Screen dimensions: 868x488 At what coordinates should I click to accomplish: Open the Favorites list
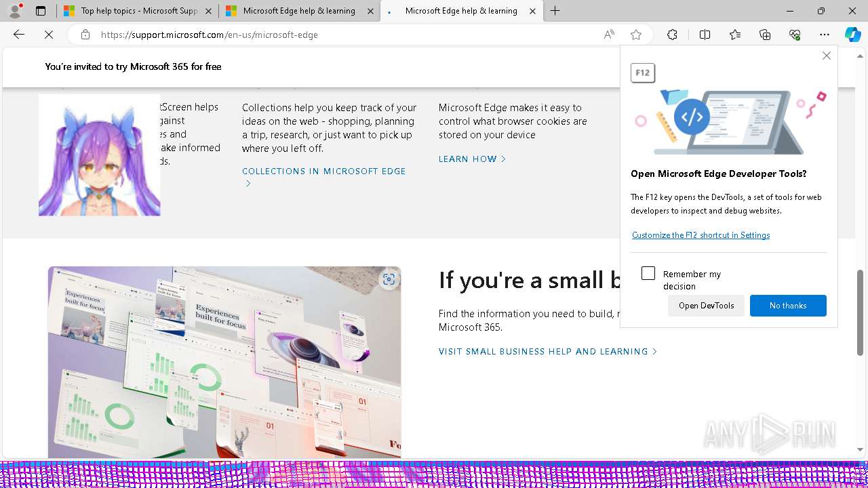click(x=735, y=35)
